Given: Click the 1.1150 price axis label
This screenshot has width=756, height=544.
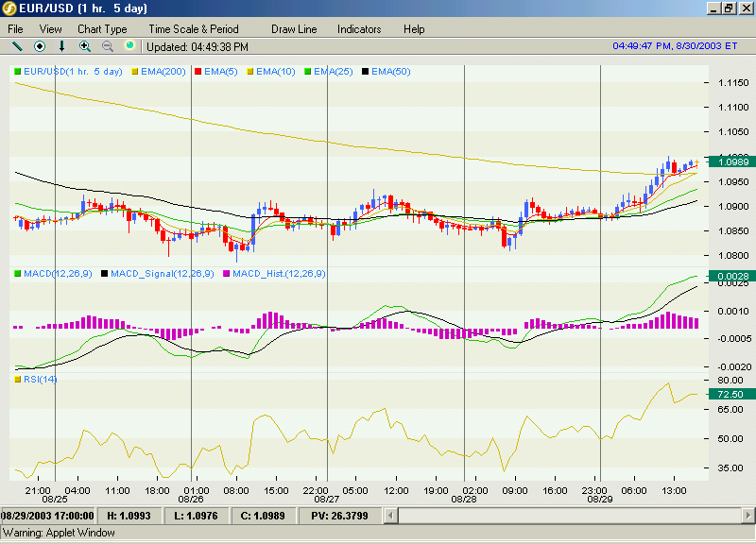Looking at the screenshot, I should point(733,83).
